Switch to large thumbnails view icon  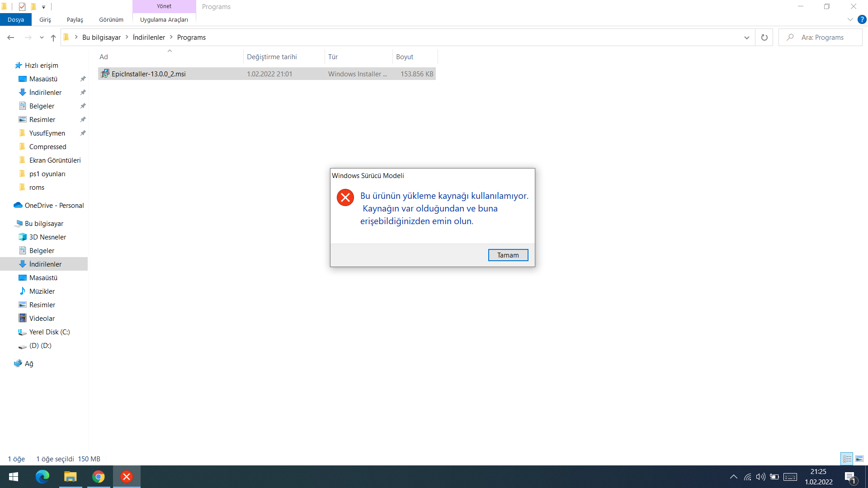click(859, 459)
